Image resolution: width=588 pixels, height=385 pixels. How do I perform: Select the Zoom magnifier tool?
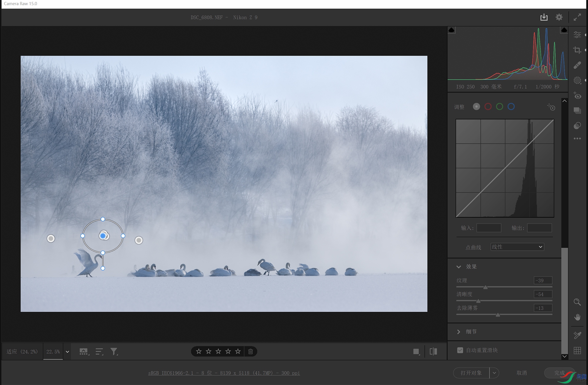pos(577,302)
